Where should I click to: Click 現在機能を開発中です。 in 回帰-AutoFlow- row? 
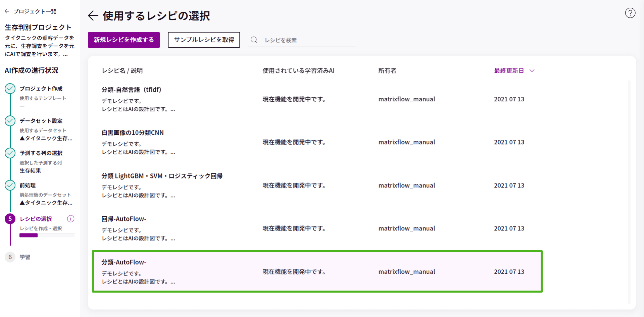294,228
